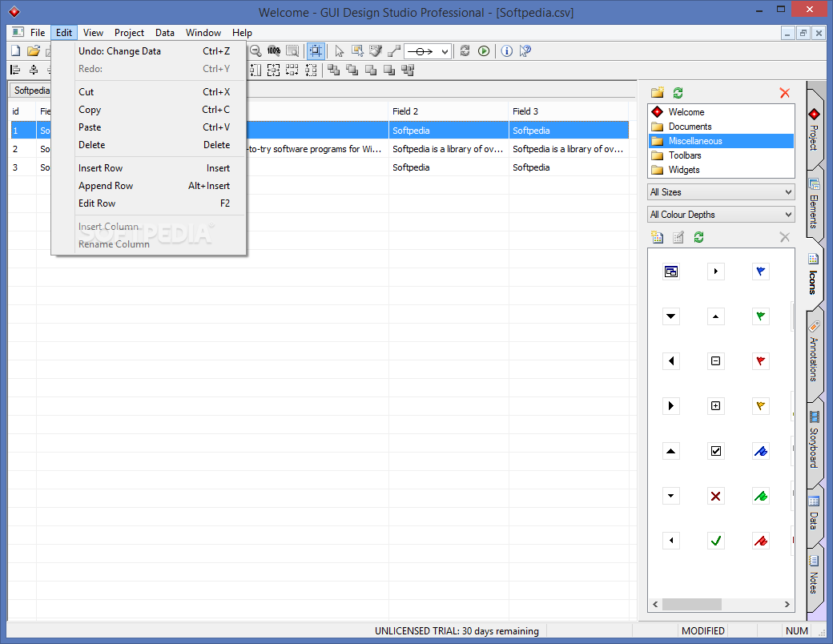Click the icon list scroll right arrow

tap(787, 604)
